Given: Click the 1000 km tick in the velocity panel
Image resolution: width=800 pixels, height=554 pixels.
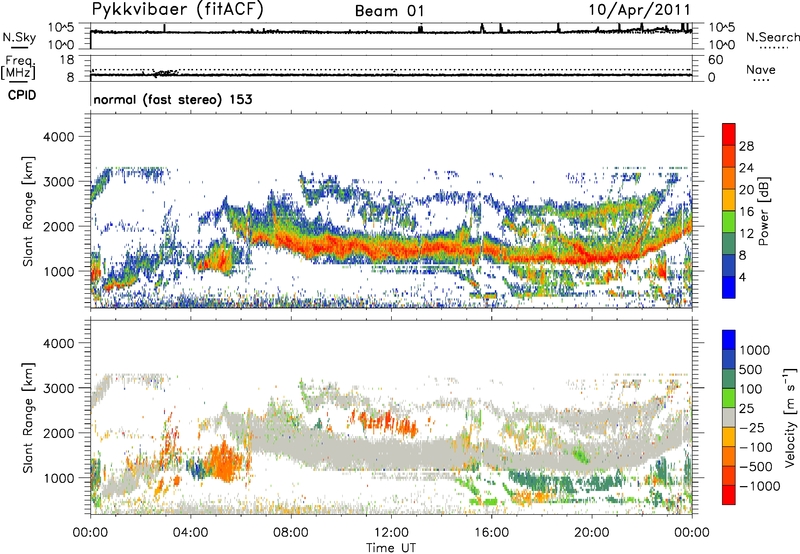Looking at the screenshot, I should pyautogui.click(x=58, y=478).
